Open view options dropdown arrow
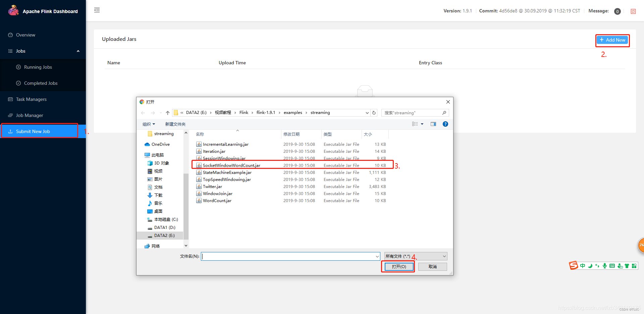The width and height of the screenshot is (644, 314). (422, 124)
